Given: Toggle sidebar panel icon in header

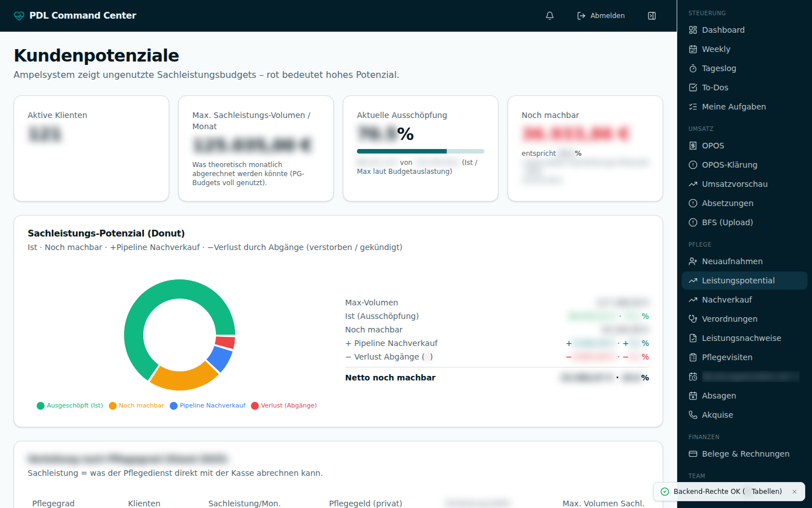Looking at the screenshot, I should 652,16.
